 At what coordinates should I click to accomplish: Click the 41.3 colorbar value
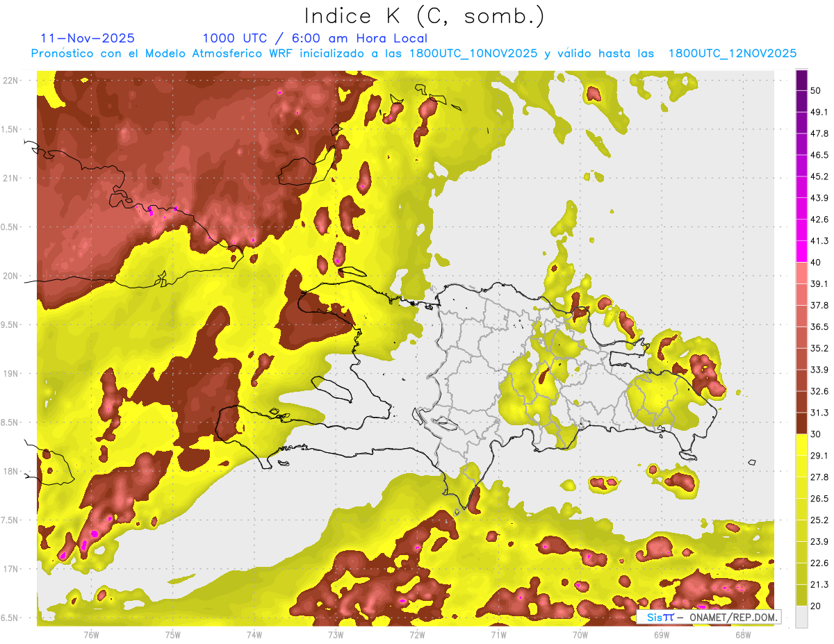tap(819, 242)
